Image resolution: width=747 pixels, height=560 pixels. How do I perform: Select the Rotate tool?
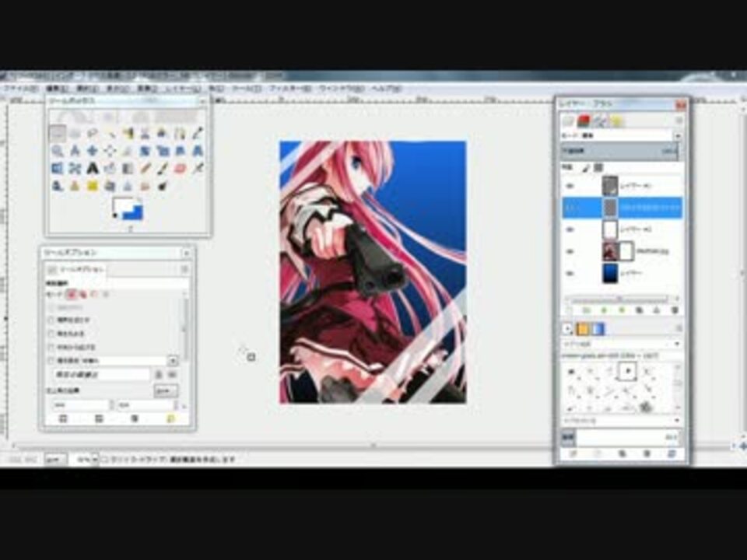[146, 151]
